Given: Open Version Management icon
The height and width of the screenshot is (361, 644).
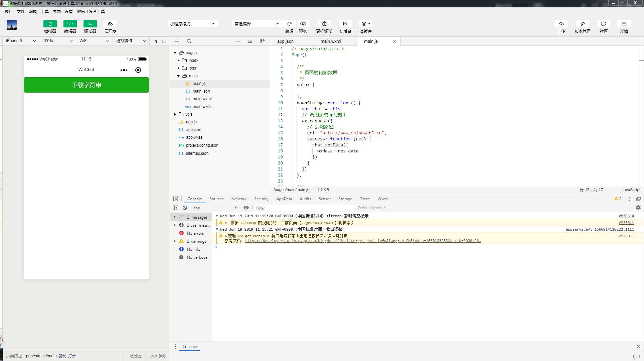Looking at the screenshot, I should pos(582,24).
